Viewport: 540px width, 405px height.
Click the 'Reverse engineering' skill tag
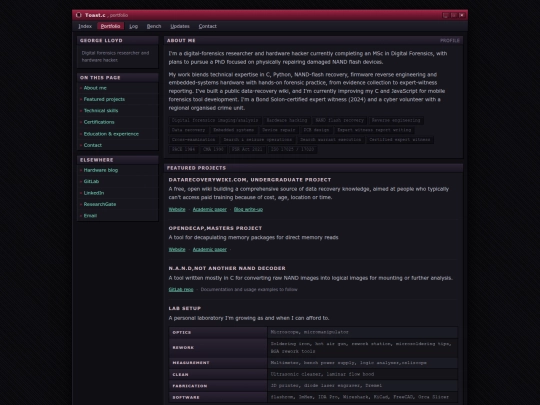tap(396, 120)
